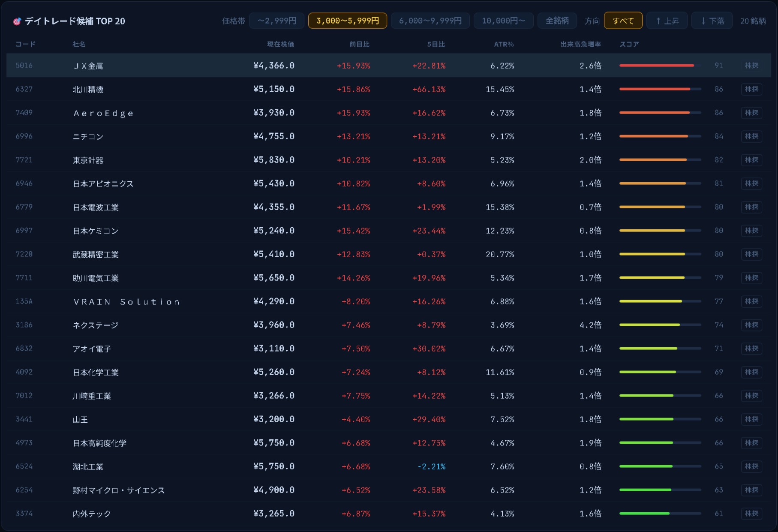Open 株探 button on AeroEdge row
Viewport: 778px width, 532px height.
click(751, 113)
